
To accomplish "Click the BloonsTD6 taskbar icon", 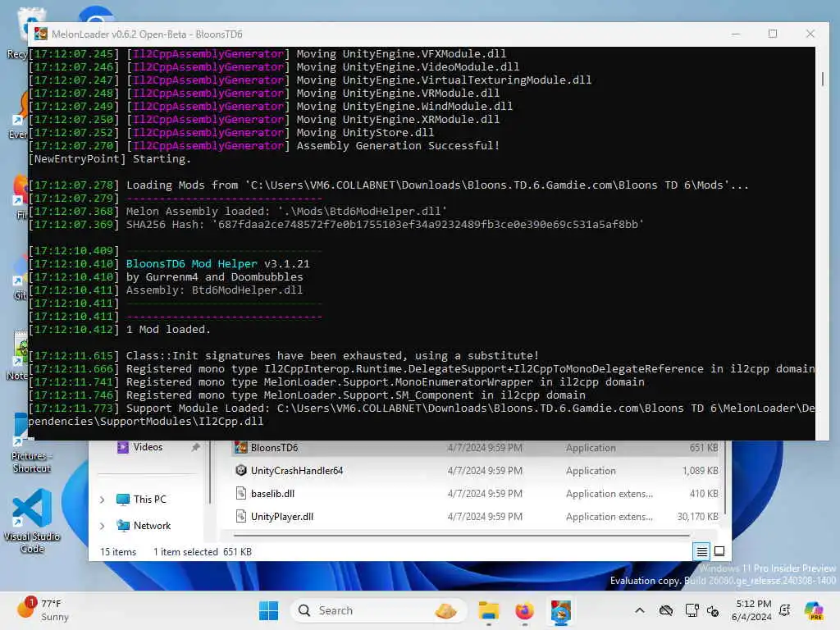I will coord(560,610).
